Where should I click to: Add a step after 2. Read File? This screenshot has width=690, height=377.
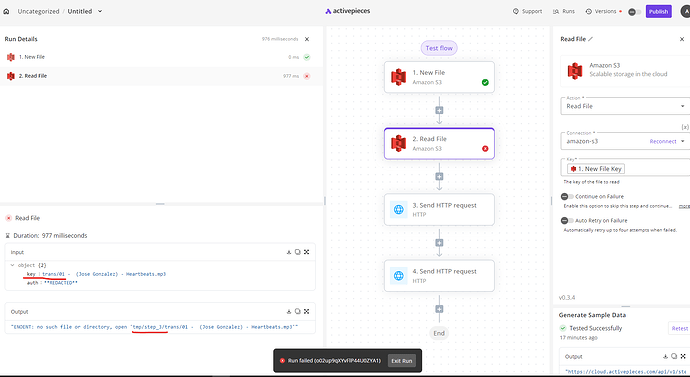pos(439,176)
